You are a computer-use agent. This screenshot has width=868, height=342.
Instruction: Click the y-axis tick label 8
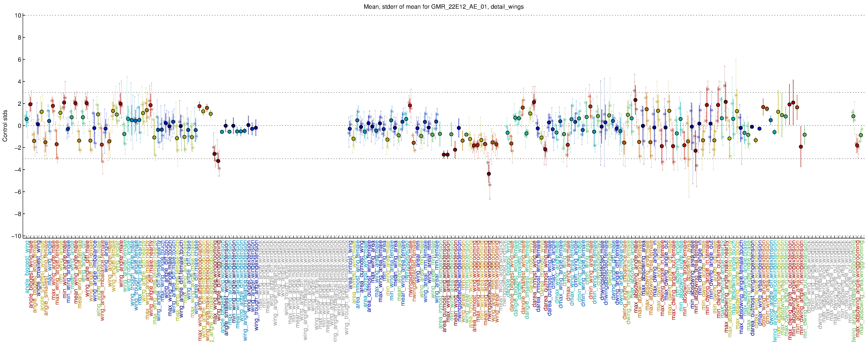click(x=19, y=37)
